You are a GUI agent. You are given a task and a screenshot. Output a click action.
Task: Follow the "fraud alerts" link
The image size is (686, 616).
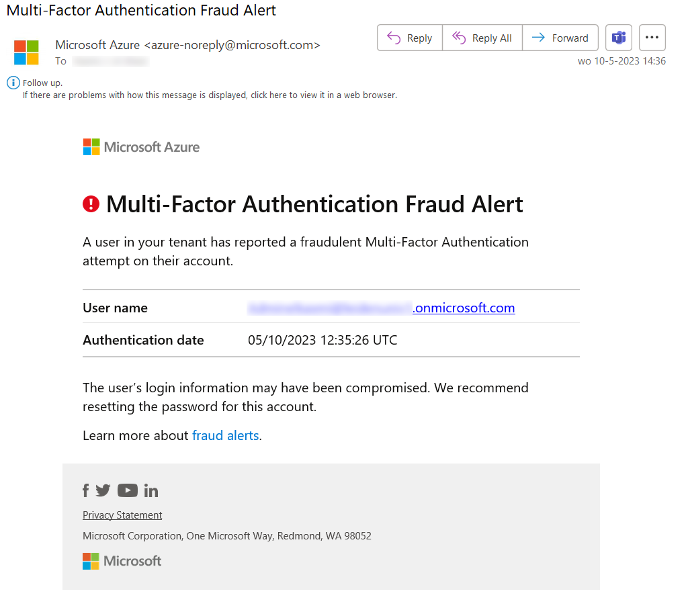tap(226, 435)
